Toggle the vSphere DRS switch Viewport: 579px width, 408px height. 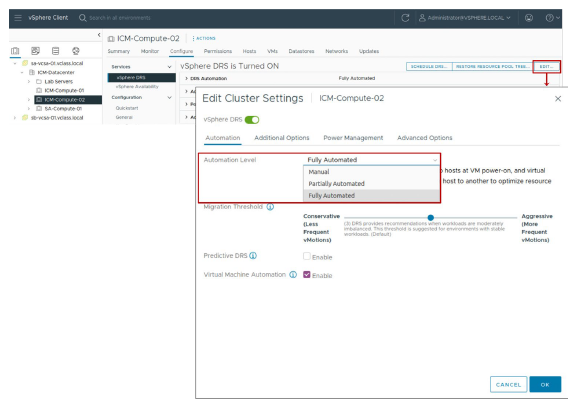(x=252, y=120)
